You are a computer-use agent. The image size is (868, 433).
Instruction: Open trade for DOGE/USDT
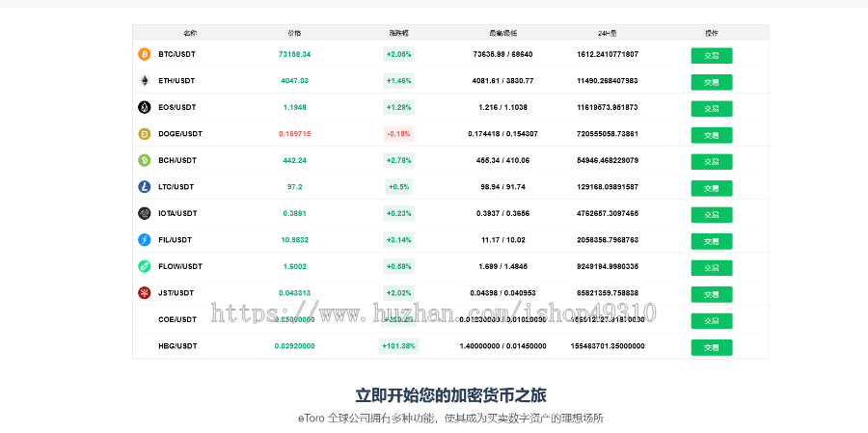[712, 136]
